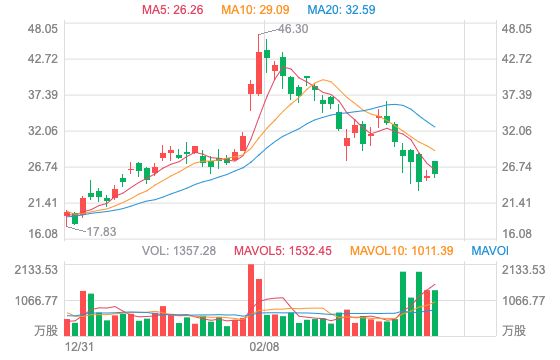Click the 02/08 date marker
The image size is (560, 360).
[x=264, y=346]
